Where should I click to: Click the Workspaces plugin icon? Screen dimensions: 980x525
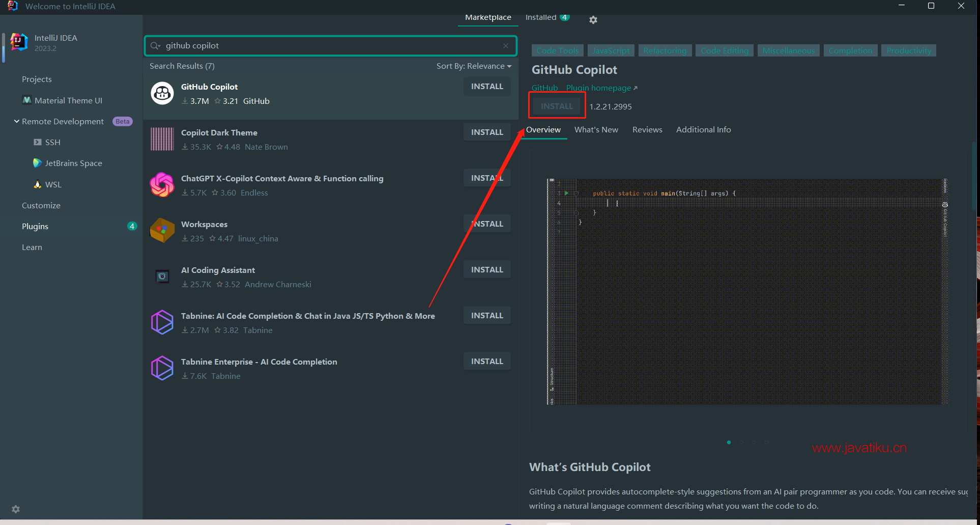[x=162, y=231]
